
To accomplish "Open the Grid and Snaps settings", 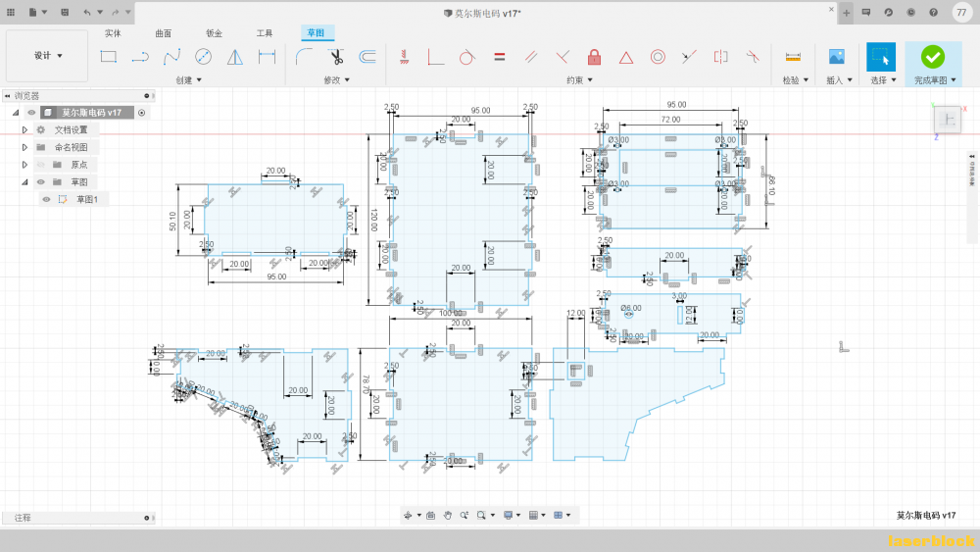I will 533,515.
